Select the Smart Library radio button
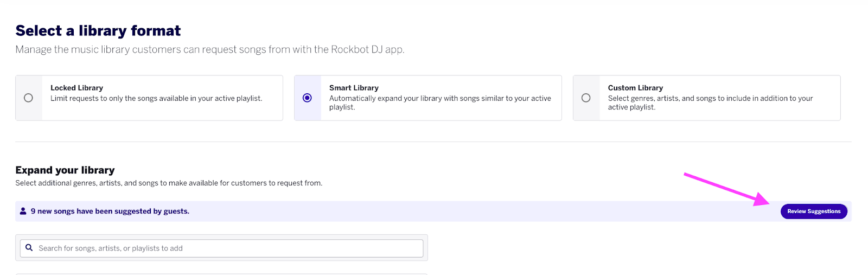Image resolution: width=868 pixels, height=275 pixels. (307, 98)
